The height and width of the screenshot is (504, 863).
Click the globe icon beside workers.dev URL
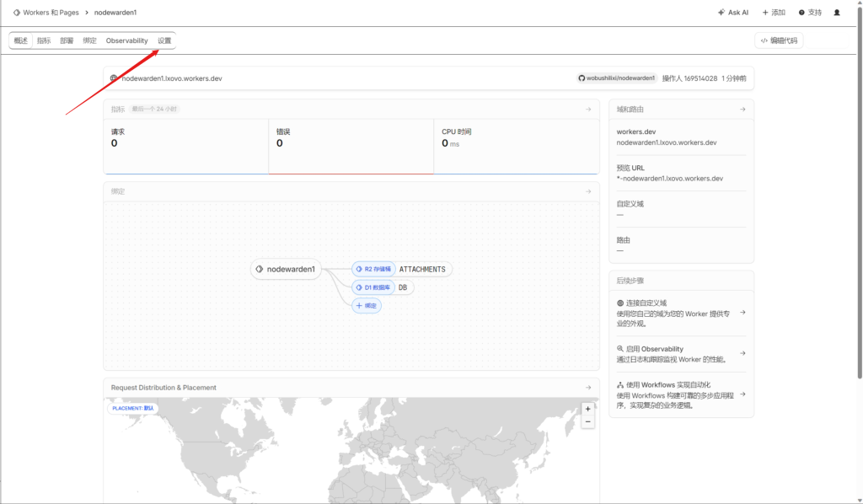pyautogui.click(x=114, y=78)
